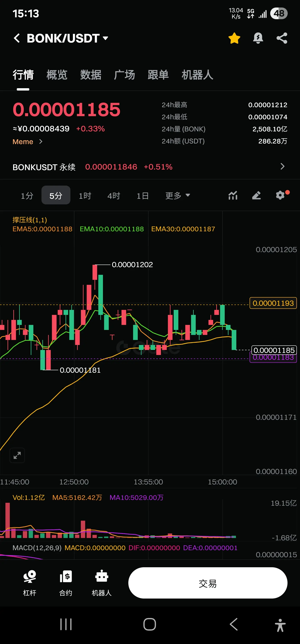Open Android recent apps button
The height and width of the screenshot is (644, 300).
(66, 624)
